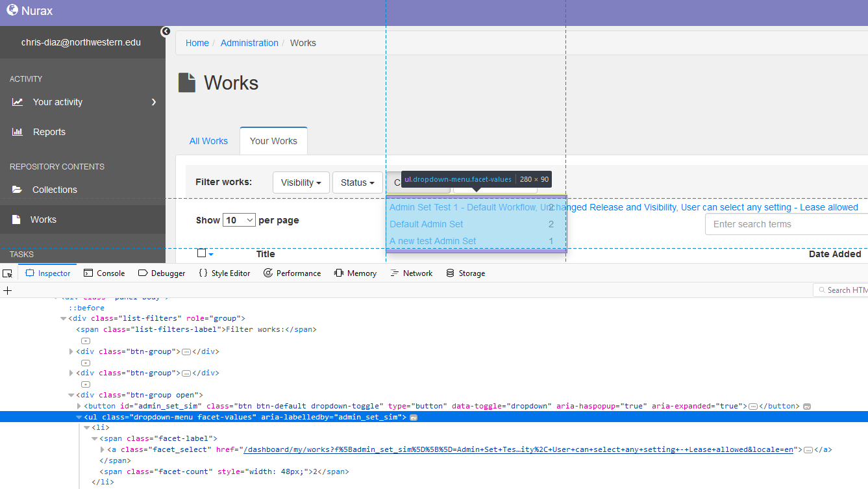Image resolution: width=868 pixels, height=489 pixels.
Task: Open the Performance devtools tab
Action: (292, 273)
